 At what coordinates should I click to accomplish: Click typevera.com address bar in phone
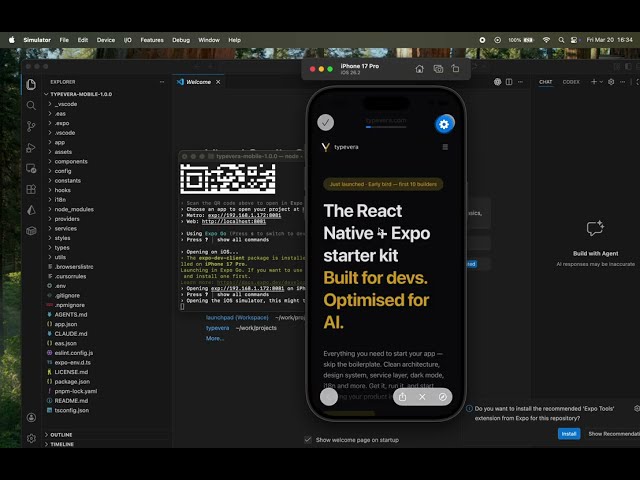[x=386, y=120]
